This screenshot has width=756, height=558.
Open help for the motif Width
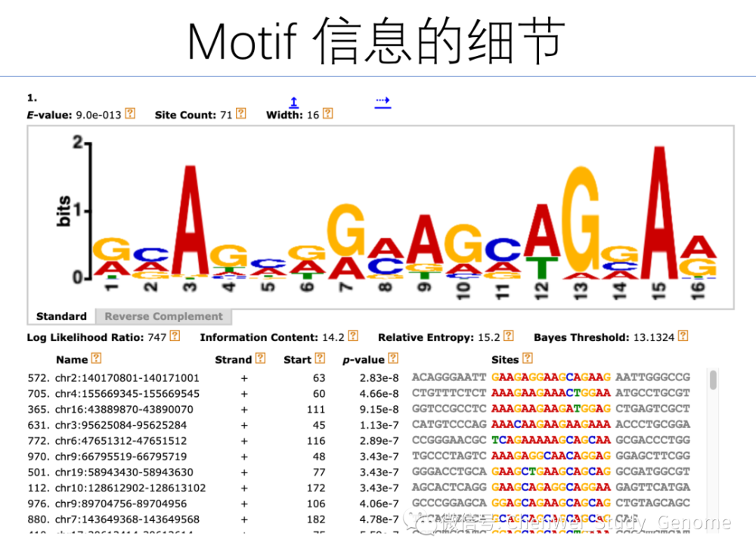(x=327, y=113)
